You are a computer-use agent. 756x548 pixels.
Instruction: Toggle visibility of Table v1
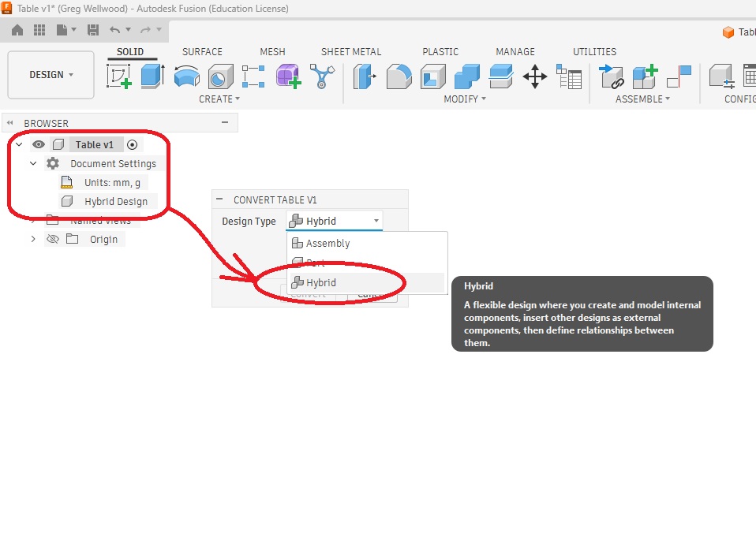(39, 144)
